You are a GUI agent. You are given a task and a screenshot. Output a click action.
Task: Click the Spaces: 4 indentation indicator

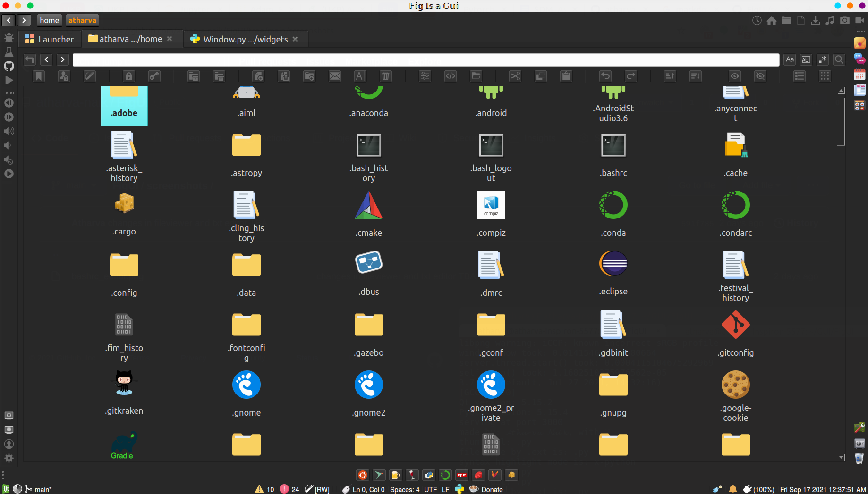pos(405,489)
